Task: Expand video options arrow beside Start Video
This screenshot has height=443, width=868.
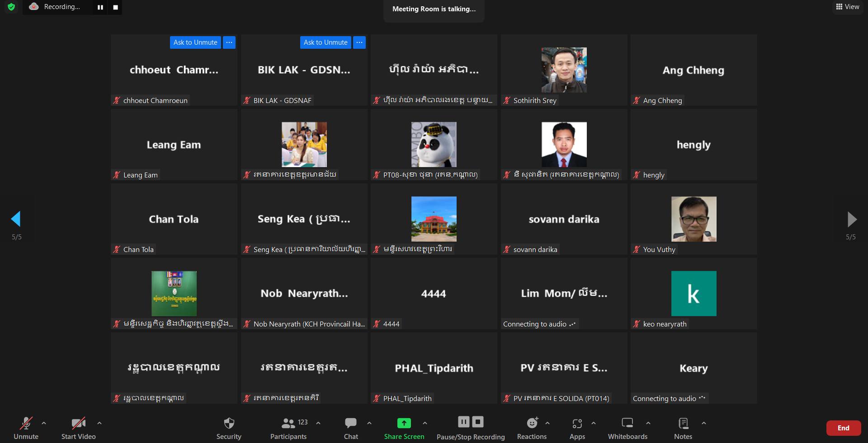Action: pos(99,423)
